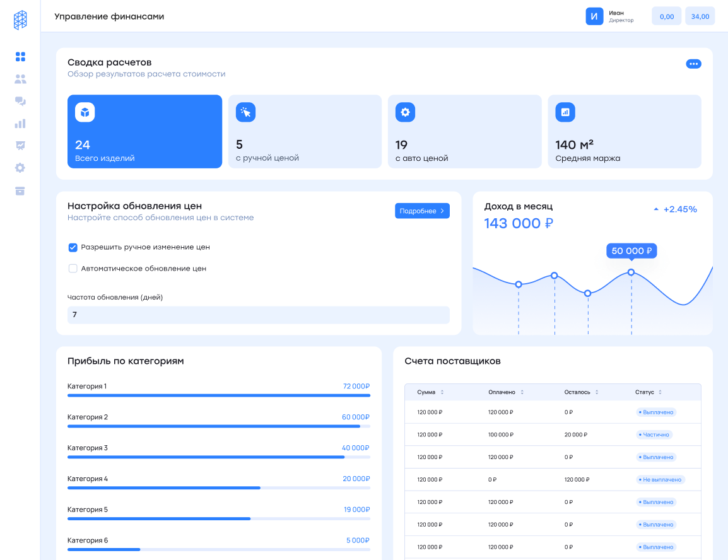Select the 'Всего изделий' summary card
The height and width of the screenshot is (560, 728).
[144, 131]
